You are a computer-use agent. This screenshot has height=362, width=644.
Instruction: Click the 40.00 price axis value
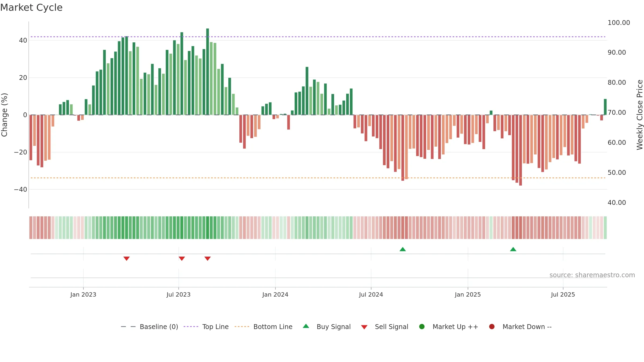click(617, 202)
